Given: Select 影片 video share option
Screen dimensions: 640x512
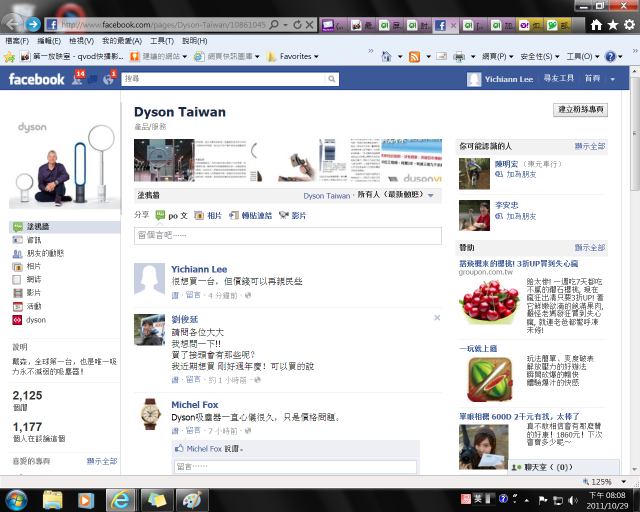Looking at the screenshot, I should click(x=292, y=215).
